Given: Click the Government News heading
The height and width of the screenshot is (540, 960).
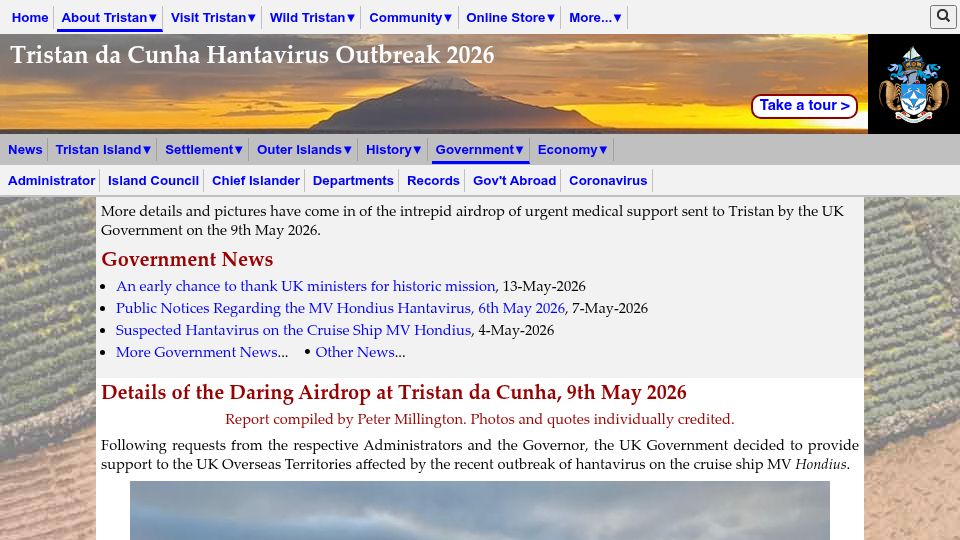Looking at the screenshot, I should point(187,260).
